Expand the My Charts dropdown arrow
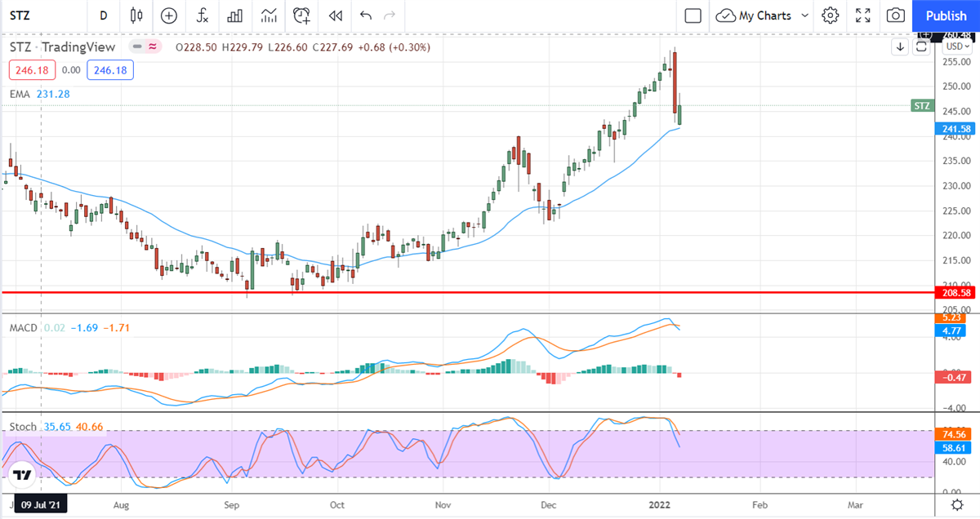980x519 pixels. (x=804, y=16)
